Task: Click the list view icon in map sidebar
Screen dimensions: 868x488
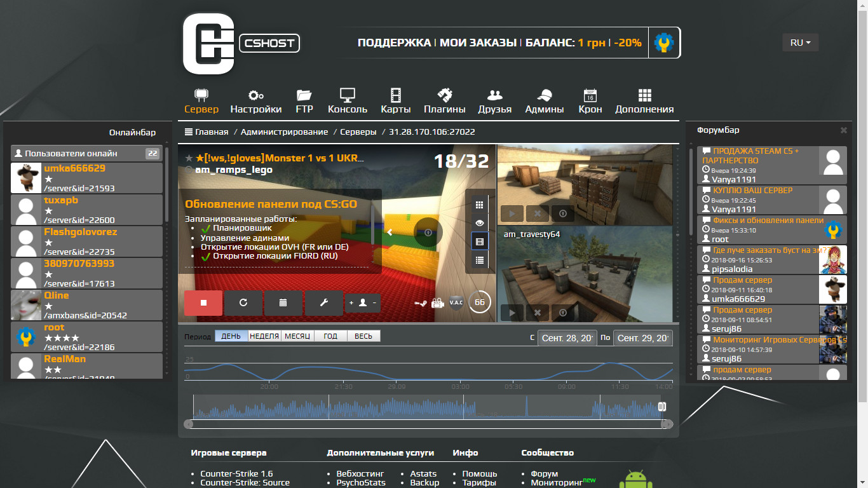Action: [480, 260]
